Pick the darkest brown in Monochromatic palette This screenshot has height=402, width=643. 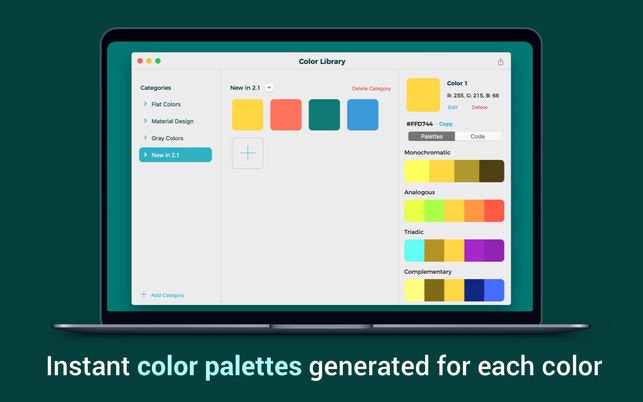(x=492, y=171)
